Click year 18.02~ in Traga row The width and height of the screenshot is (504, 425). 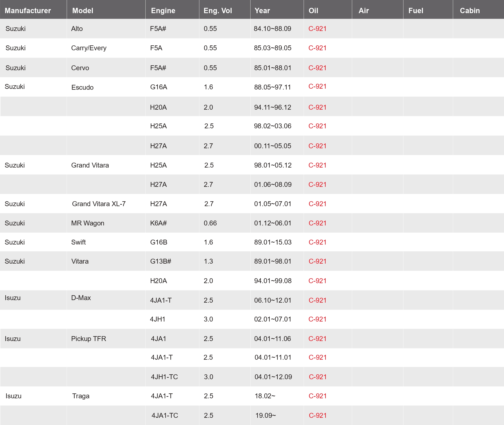pyautogui.click(x=265, y=396)
